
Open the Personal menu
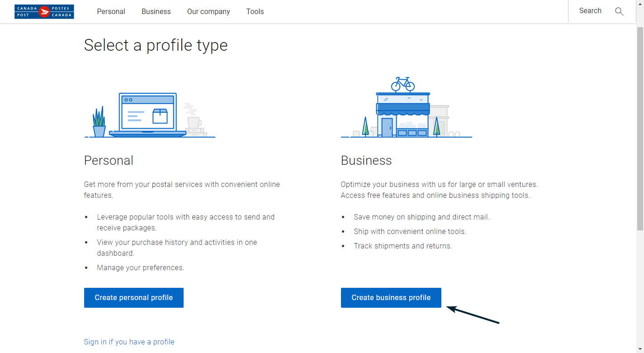[x=111, y=11]
